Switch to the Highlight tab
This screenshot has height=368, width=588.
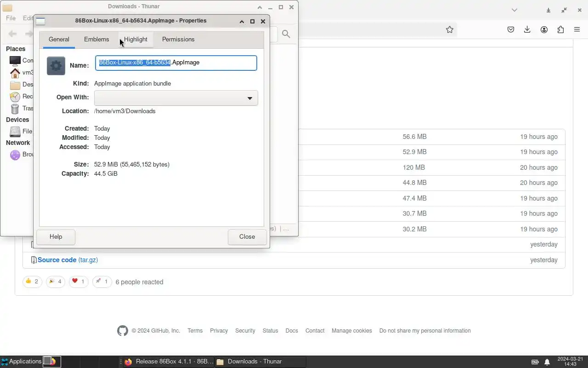click(136, 40)
